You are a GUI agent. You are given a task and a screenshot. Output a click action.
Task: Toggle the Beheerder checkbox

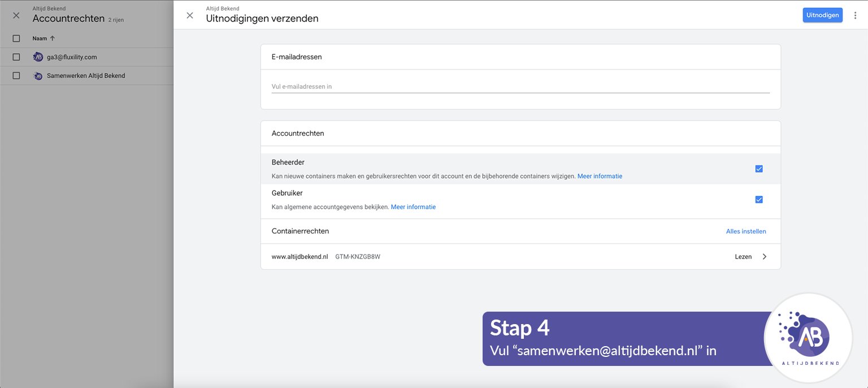pyautogui.click(x=759, y=169)
